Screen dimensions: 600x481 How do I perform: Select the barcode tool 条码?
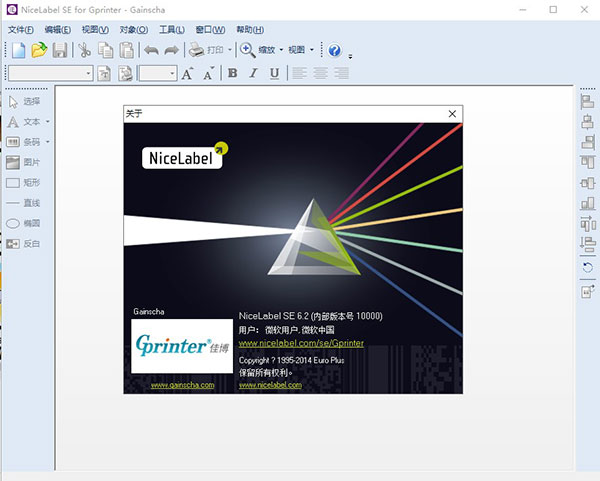point(24,142)
